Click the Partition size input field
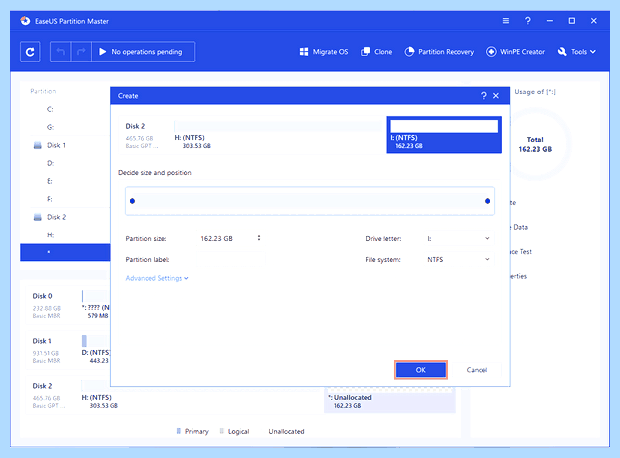Image resolution: width=620 pixels, height=458 pixels. [x=226, y=238]
